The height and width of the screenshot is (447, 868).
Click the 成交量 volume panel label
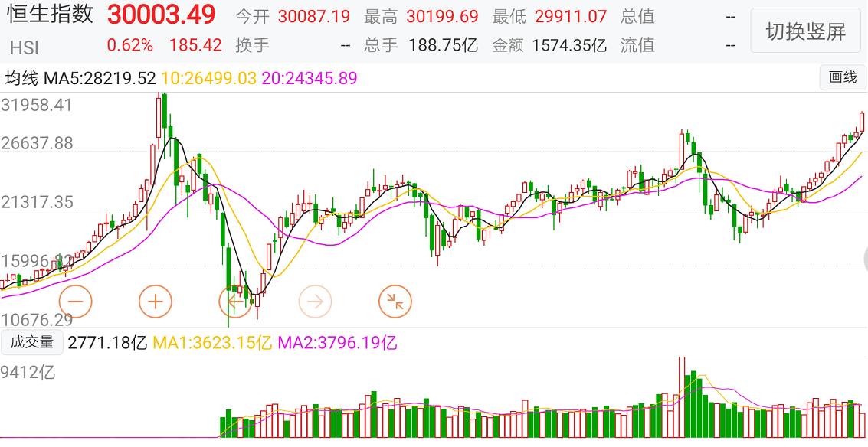[x=32, y=343]
